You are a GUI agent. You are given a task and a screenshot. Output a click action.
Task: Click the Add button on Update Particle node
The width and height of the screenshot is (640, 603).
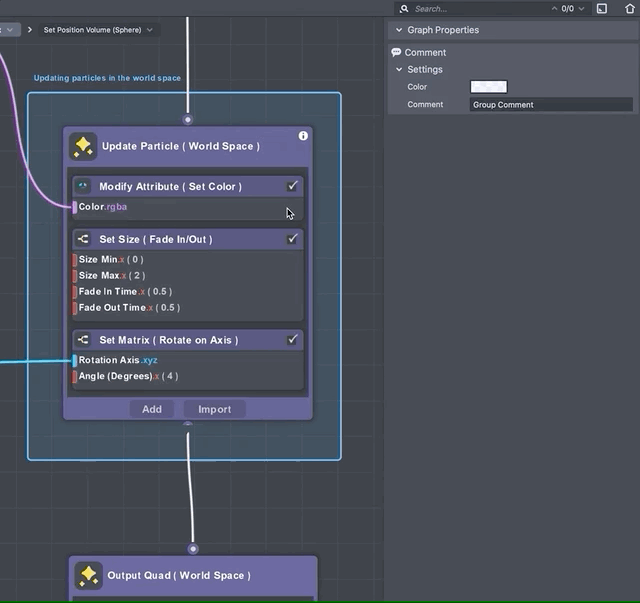152,409
